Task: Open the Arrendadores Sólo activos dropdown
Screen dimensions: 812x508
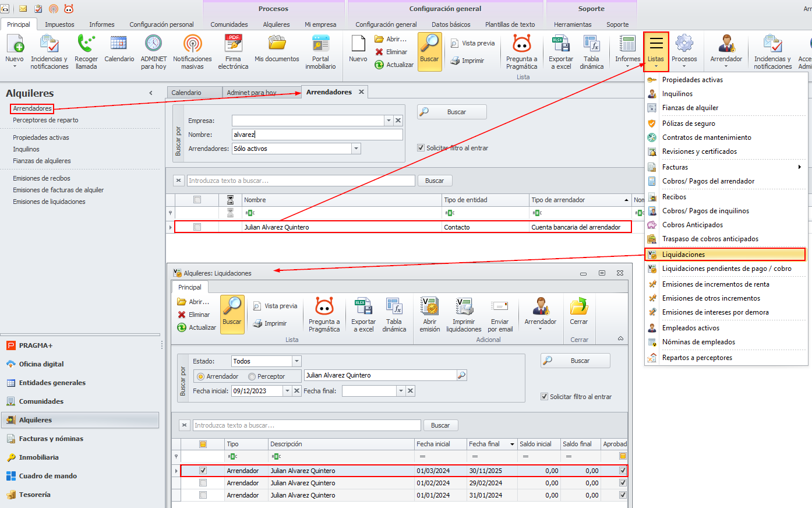Action: point(356,149)
